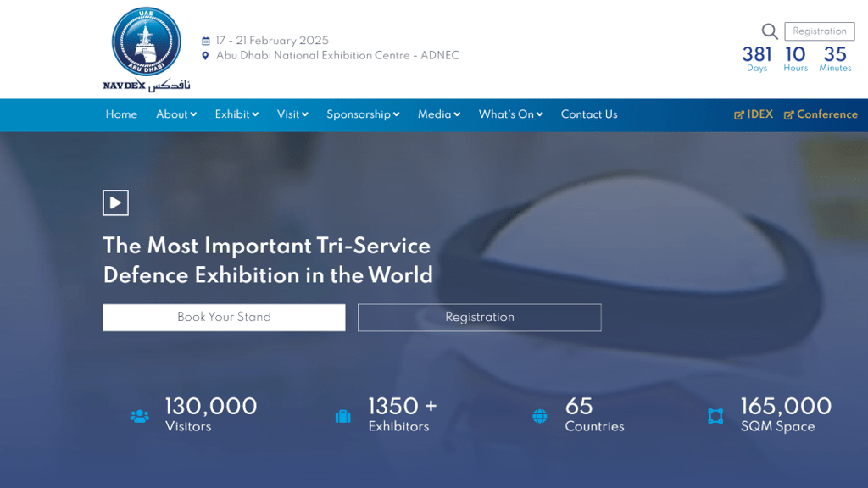The image size is (868, 488).
Task: Click the calendar icon beside event dates
Action: point(205,41)
